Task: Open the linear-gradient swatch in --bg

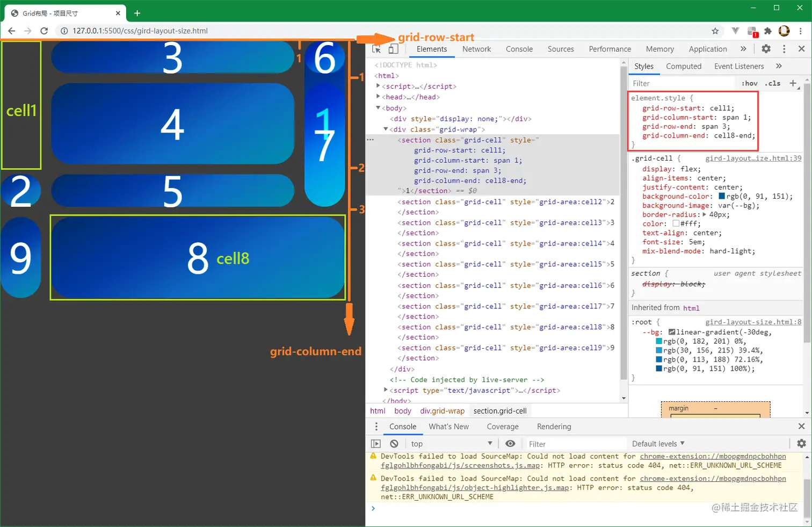Action: (x=672, y=332)
